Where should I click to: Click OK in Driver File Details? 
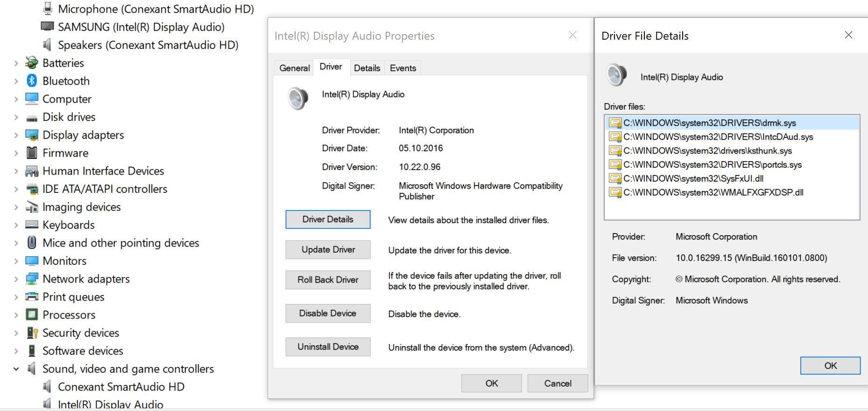point(830,366)
